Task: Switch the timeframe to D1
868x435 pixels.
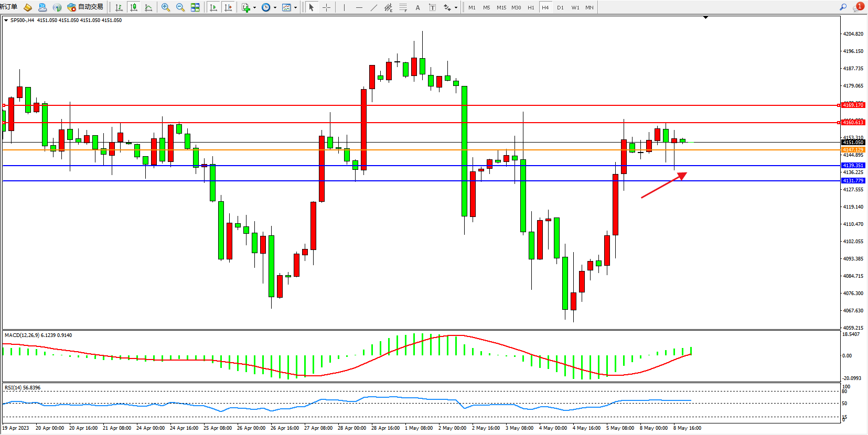Action: 560,7
